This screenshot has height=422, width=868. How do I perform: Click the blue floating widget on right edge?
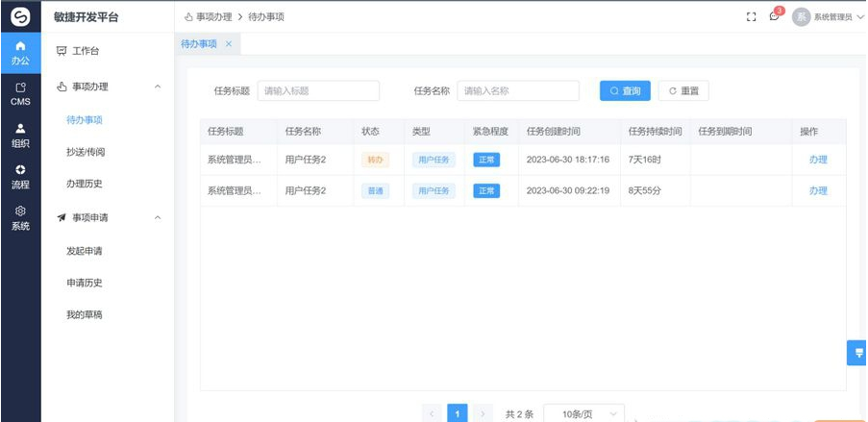(x=856, y=353)
